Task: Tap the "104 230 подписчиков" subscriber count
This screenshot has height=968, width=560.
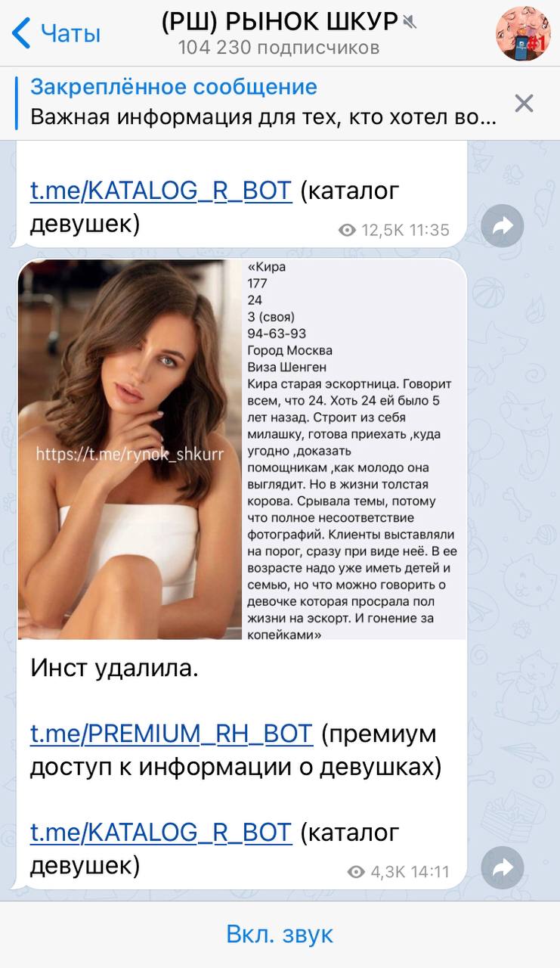Action: pos(279,48)
